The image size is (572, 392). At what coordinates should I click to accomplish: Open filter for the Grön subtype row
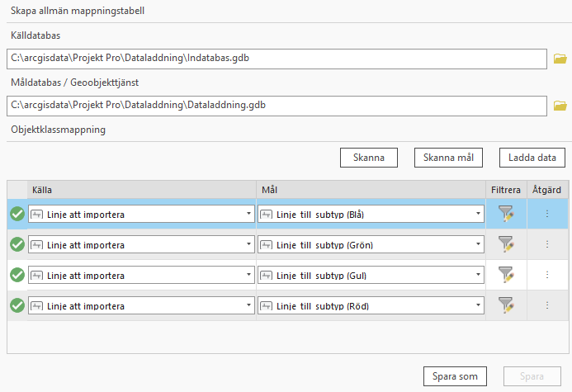click(x=506, y=244)
